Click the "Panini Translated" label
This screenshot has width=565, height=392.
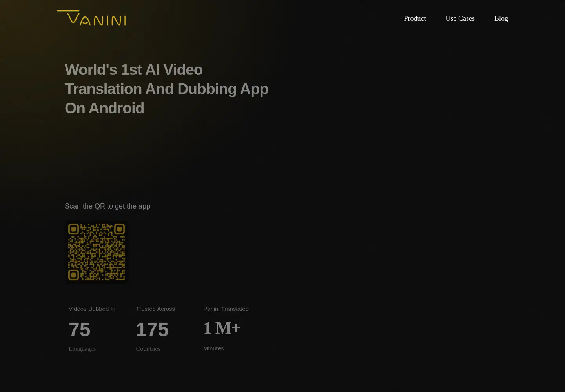(x=226, y=309)
